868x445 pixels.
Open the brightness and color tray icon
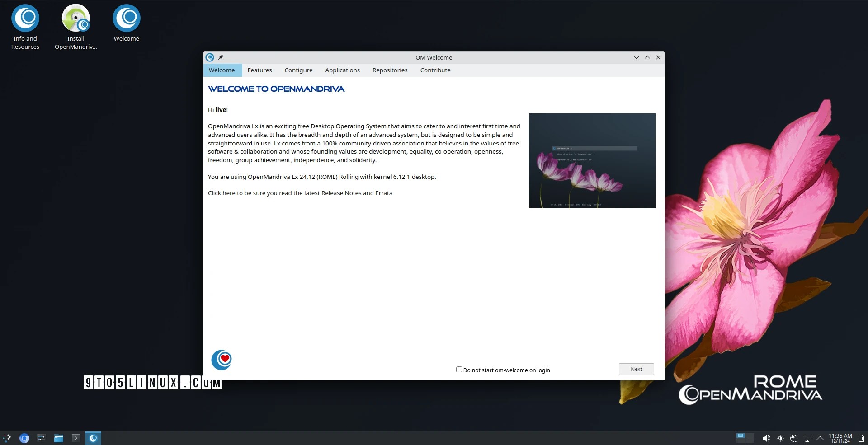(780, 438)
